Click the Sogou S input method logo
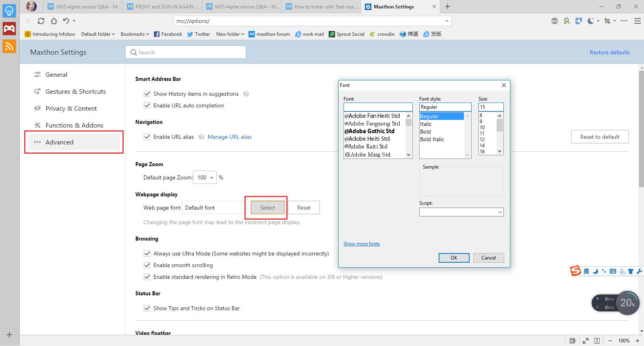This screenshot has width=644, height=346. point(575,271)
